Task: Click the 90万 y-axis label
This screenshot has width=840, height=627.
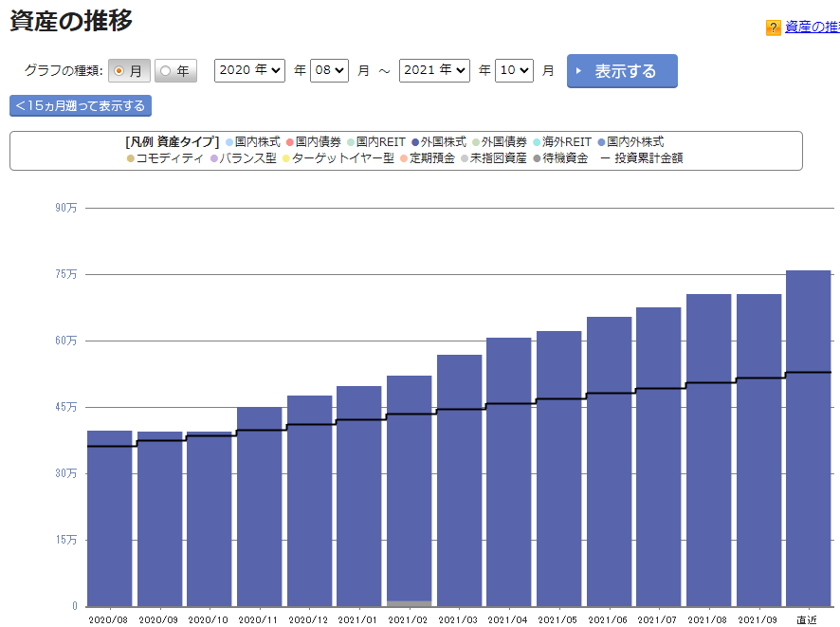Action: pos(66,208)
